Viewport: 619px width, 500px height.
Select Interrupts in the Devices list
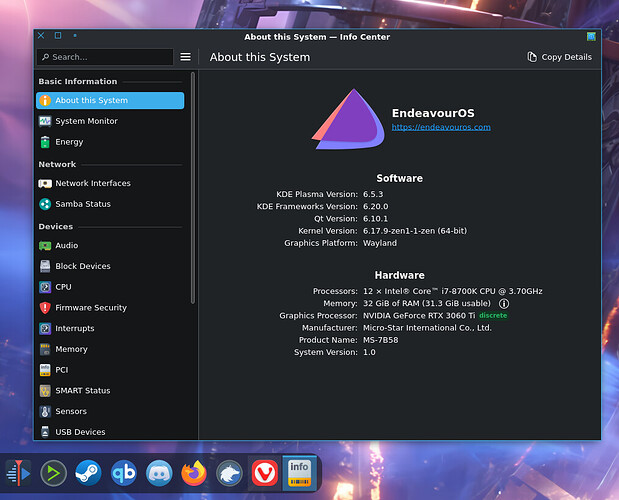tap(74, 328)
